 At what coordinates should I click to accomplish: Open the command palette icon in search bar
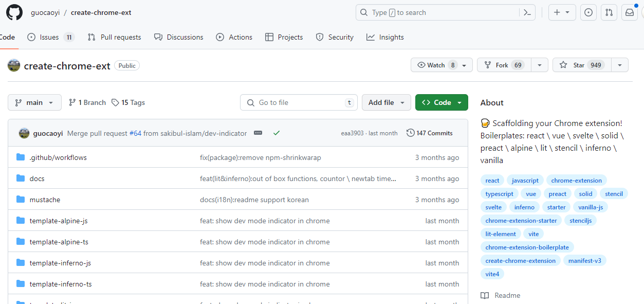527,12
